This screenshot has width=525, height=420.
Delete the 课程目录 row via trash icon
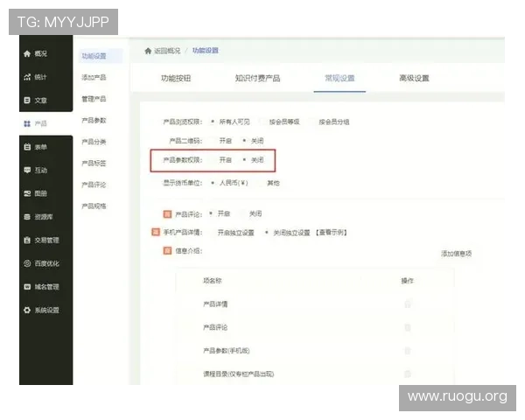(x=408, y=374)
